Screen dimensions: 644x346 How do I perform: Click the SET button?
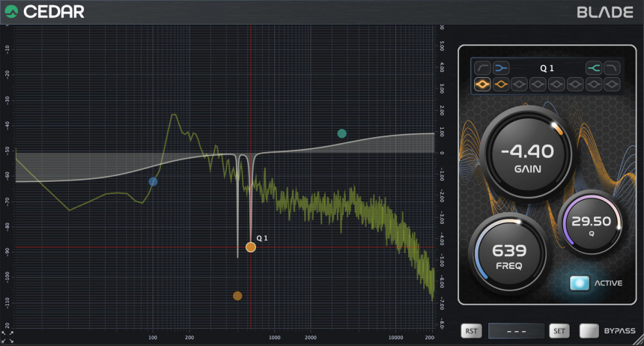[559, 331]
